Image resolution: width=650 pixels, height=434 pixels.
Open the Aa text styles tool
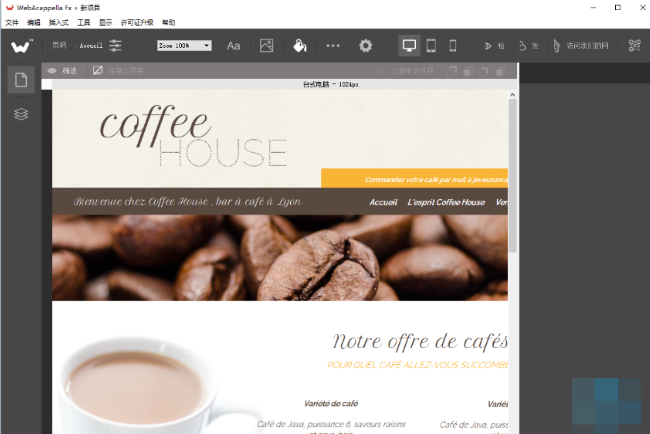tap(233, 46)
